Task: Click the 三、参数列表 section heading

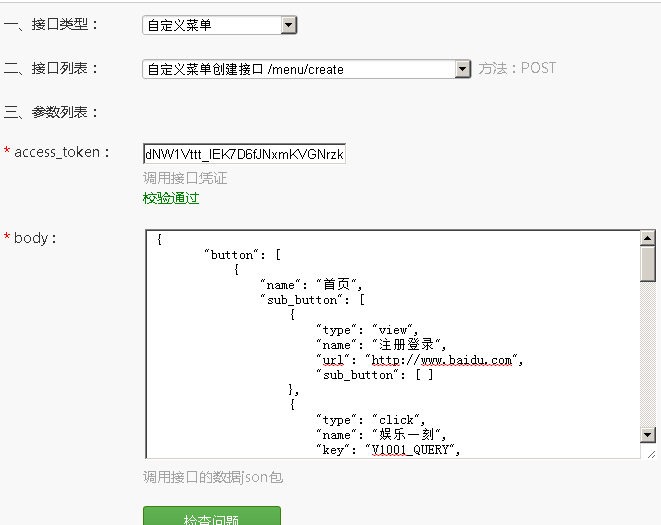Action: point(52,112)
